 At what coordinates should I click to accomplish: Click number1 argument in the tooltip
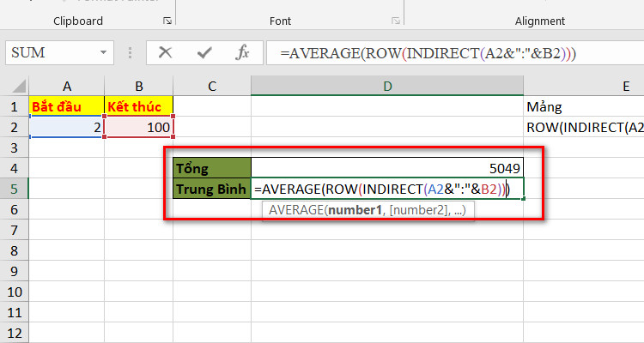355,210
